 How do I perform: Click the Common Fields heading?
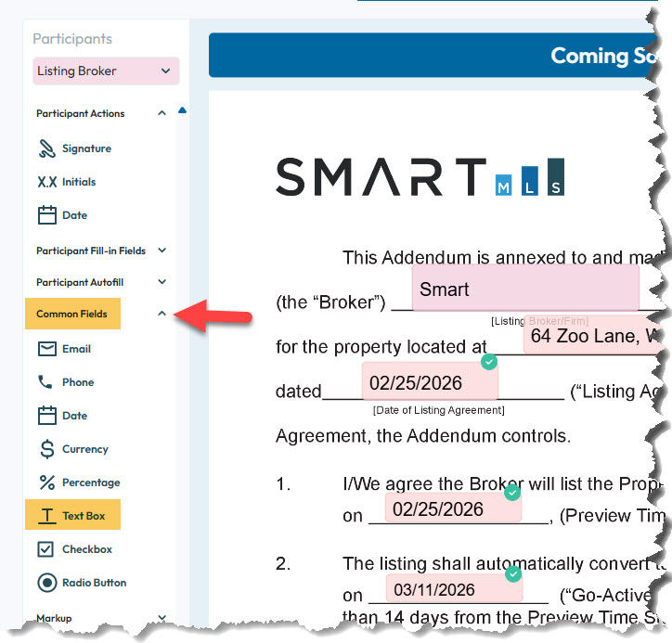click(72, 314)
